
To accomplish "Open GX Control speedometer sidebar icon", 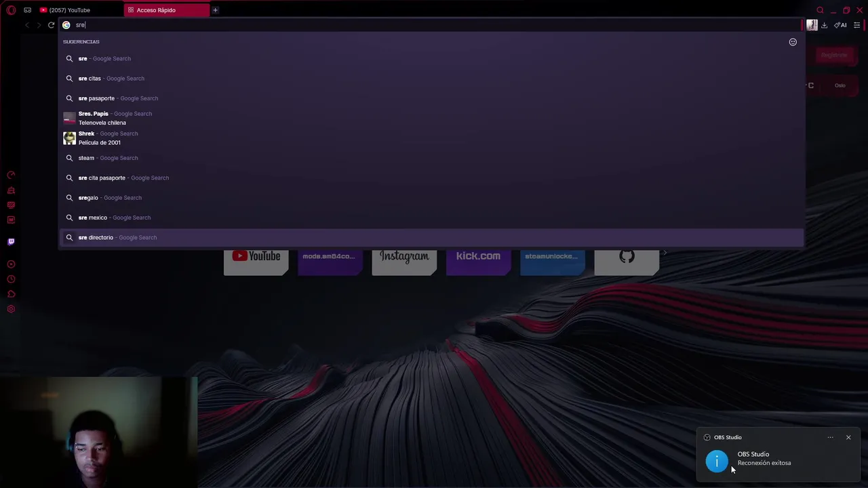I will tap(11, 175).
